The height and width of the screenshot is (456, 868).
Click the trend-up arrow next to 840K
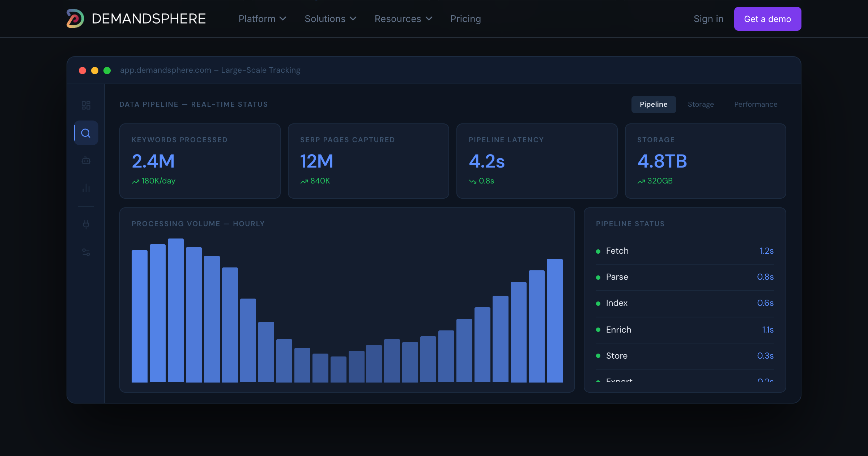[304, 181]
